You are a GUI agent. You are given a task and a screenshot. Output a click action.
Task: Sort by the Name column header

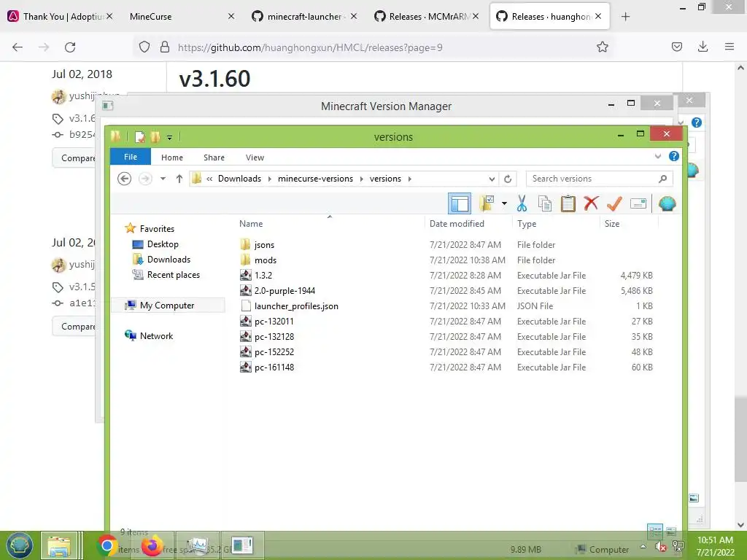pos(251,224)
